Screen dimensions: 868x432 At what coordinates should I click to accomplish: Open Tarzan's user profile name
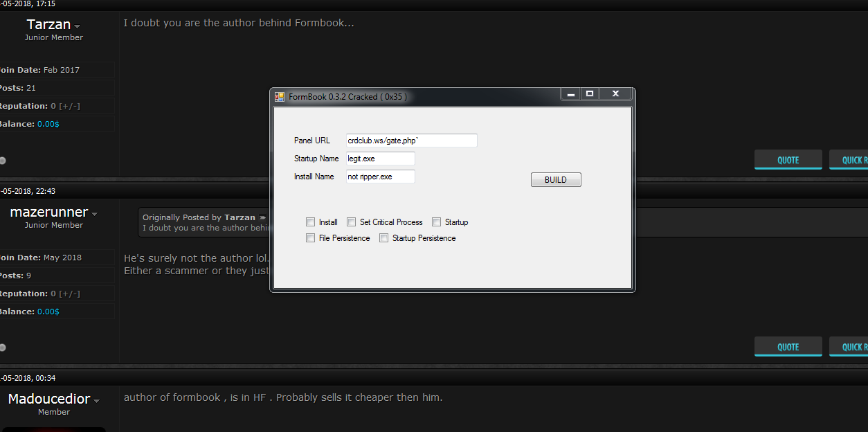[48, 25]
